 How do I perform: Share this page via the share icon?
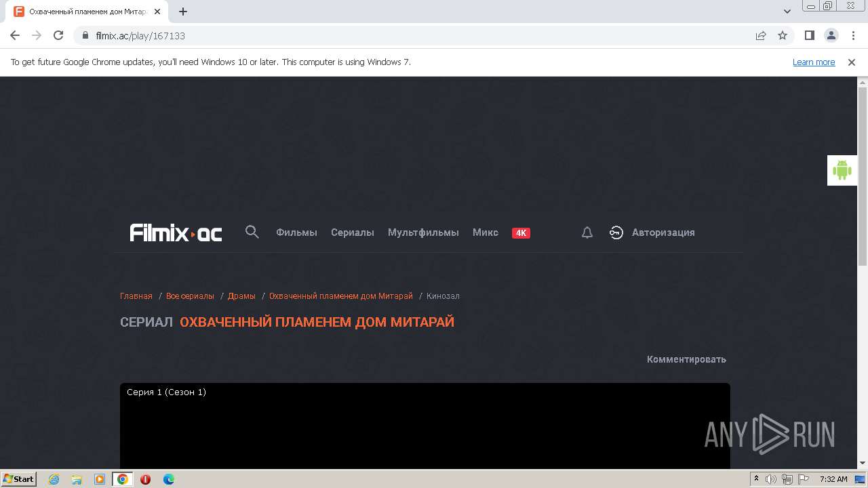tap(761, 35)
